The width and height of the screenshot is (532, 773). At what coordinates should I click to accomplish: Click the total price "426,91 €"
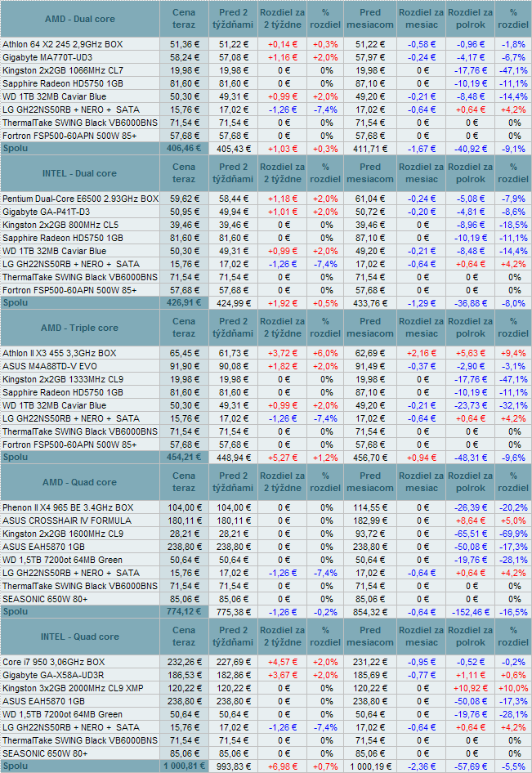(x=183, y=302)
